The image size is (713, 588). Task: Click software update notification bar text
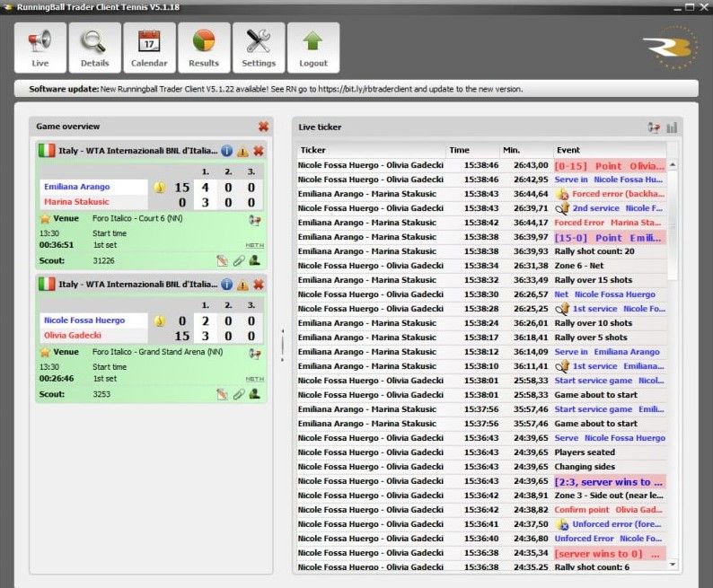click(x=276, y=89)
